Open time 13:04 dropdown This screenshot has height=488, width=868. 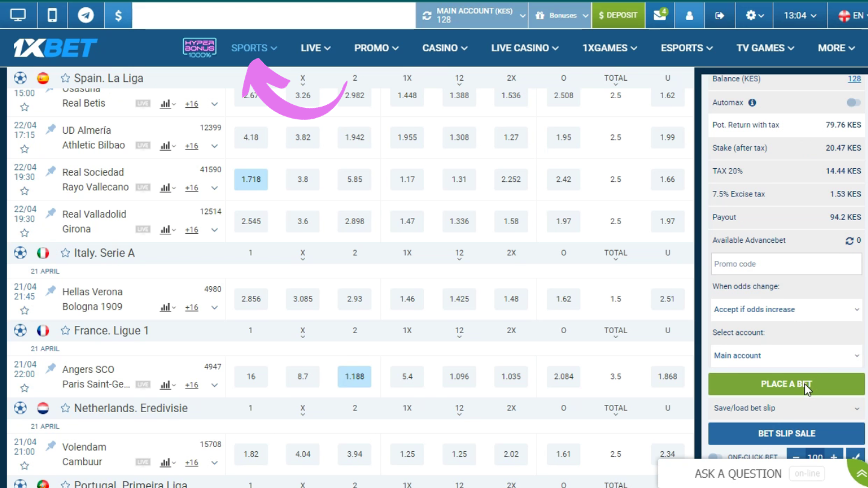pos(800,15)
